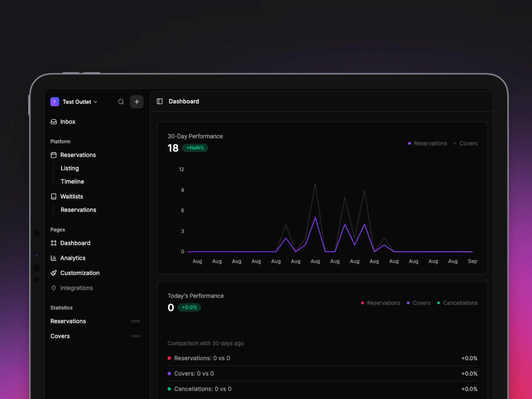The image size is (532, 399).
Task: Open the Test Outlet switcher dropdown
Action: (x=80, y=102)
